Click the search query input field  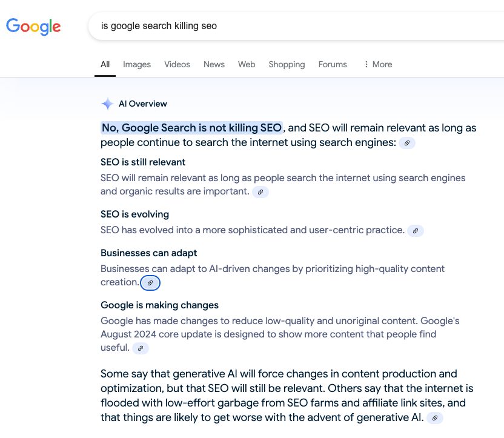tap(291, 26)
